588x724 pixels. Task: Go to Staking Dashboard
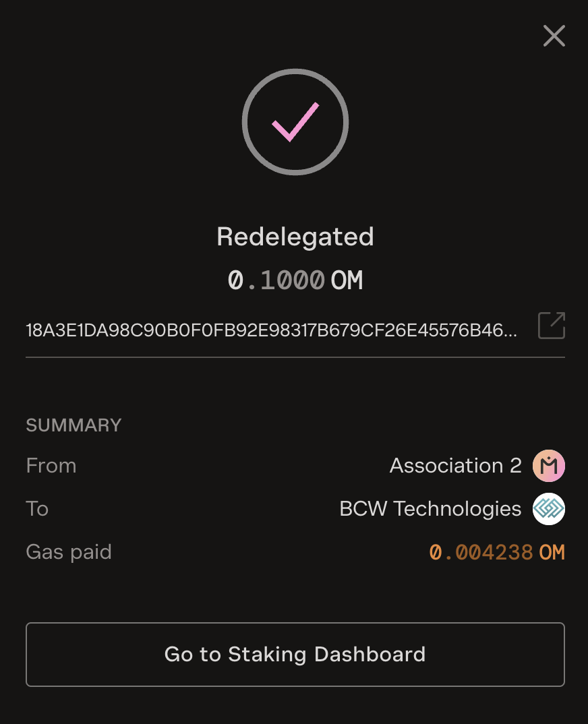point(295,655)
